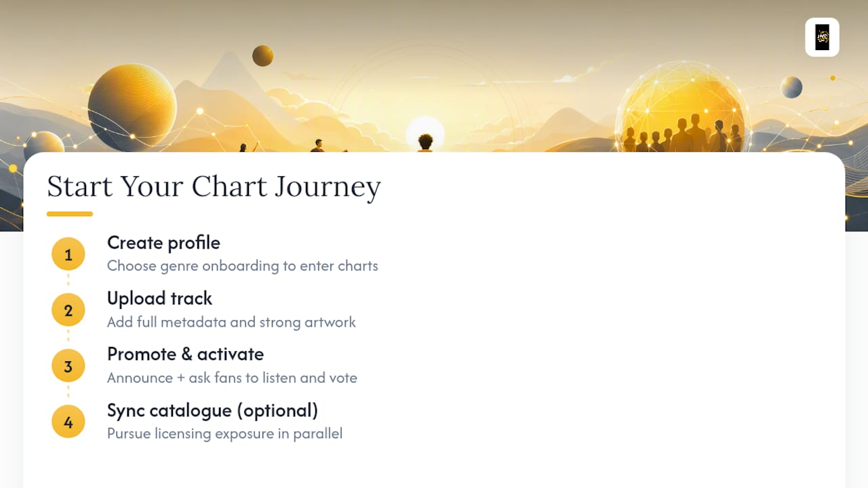868x488 pixels.
Task: Click the small grey sphere near the right edge
Action: 791,87
